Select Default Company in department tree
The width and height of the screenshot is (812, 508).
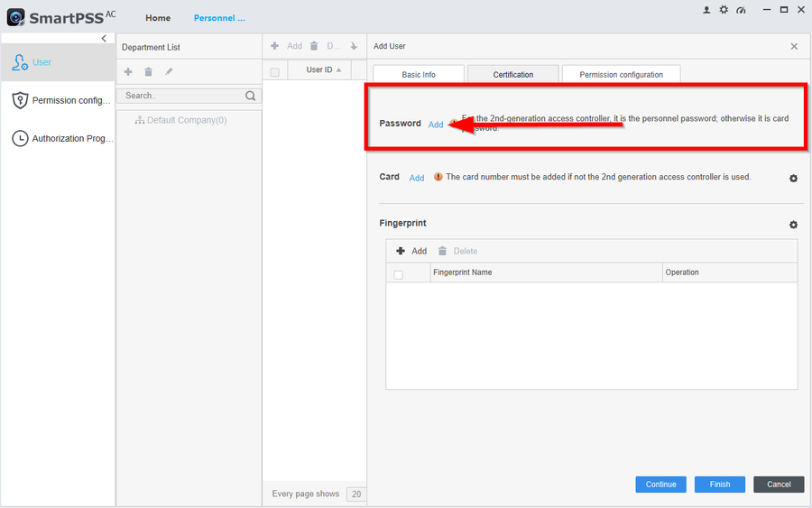(x=186, y=120)
